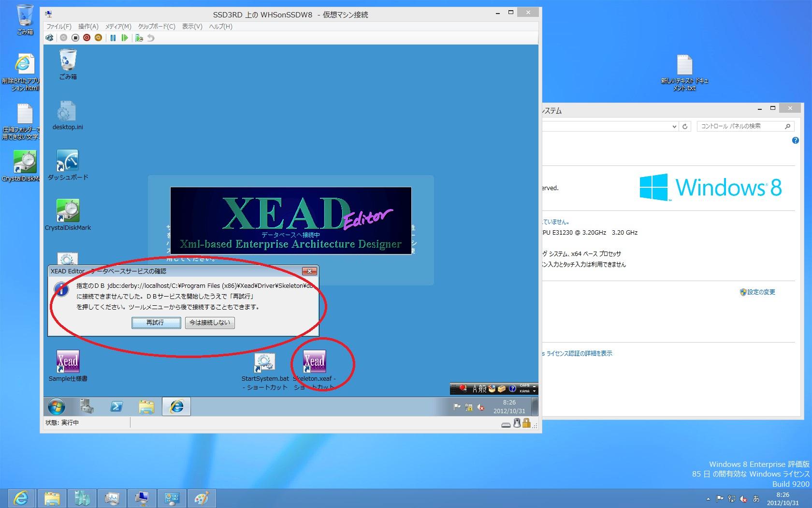Screen dimensions: 812x508
Task: Save VM state with the orange power icon
Action: click(x=98, y=38)
